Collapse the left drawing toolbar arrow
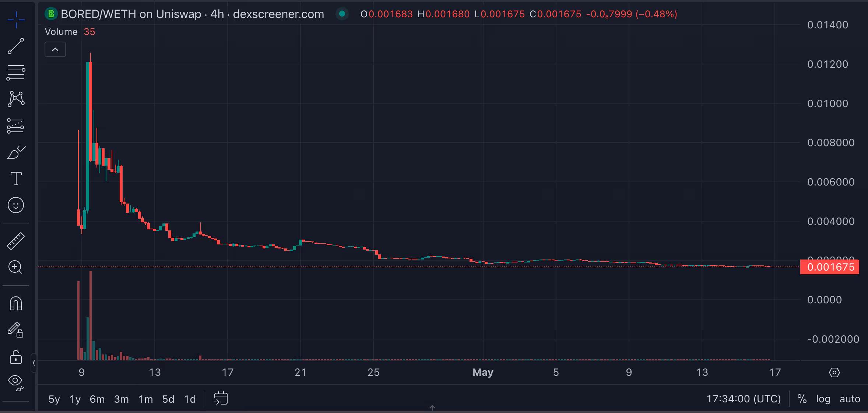 (x=34, y=363)
